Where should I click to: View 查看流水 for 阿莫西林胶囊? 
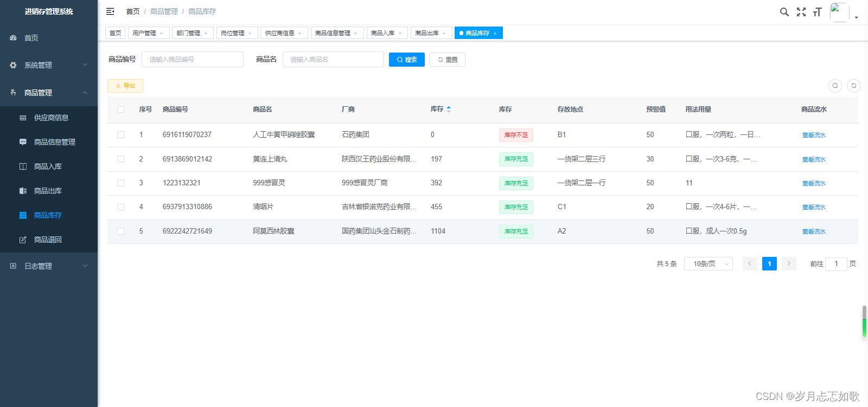[x=814, y=231]
